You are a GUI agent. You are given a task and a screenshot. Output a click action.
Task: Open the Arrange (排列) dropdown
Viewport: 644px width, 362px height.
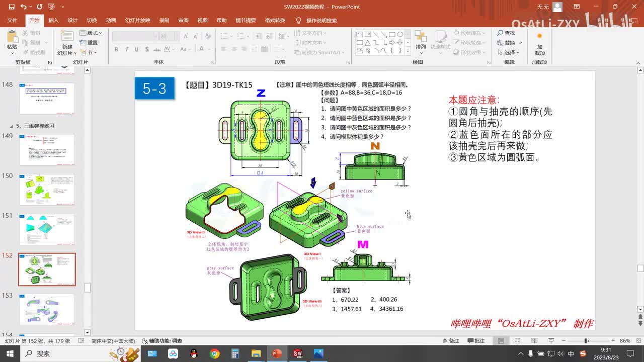[x=421, y=43]
